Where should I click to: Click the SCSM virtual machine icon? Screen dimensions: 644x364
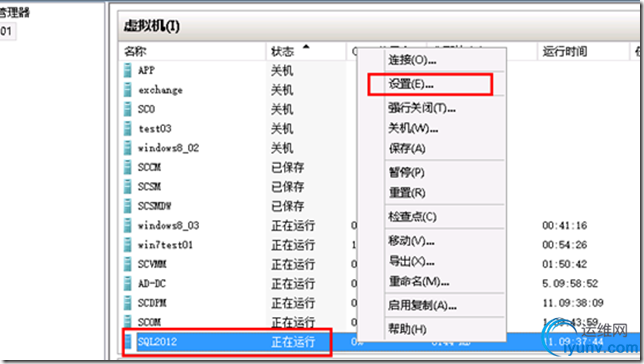(128, 186)
